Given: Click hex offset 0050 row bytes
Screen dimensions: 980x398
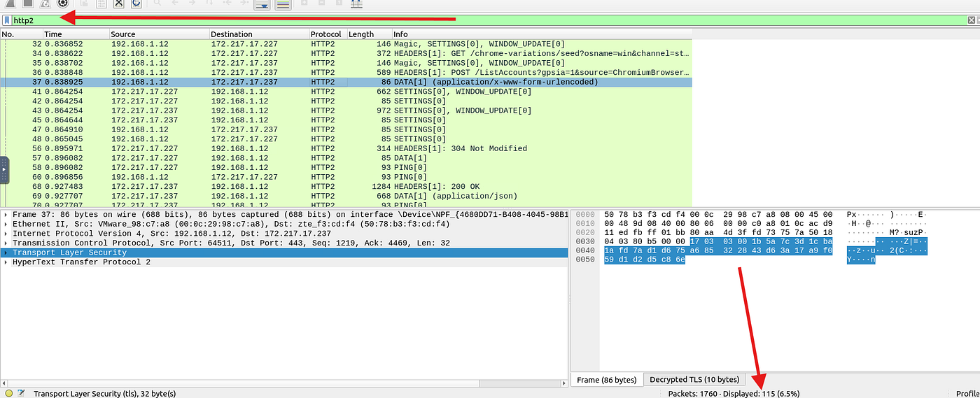Looking at the screenshot, I should pyautogui.click(x=645, y=260).
